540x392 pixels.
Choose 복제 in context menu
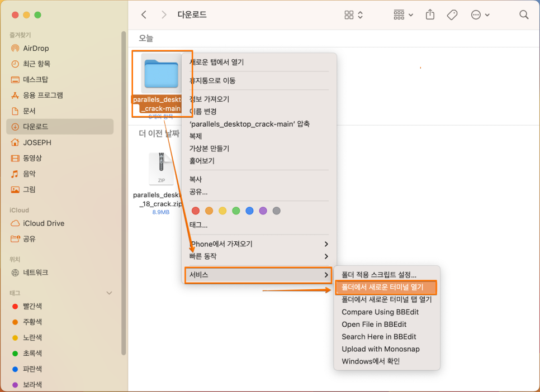pos(259,136)
